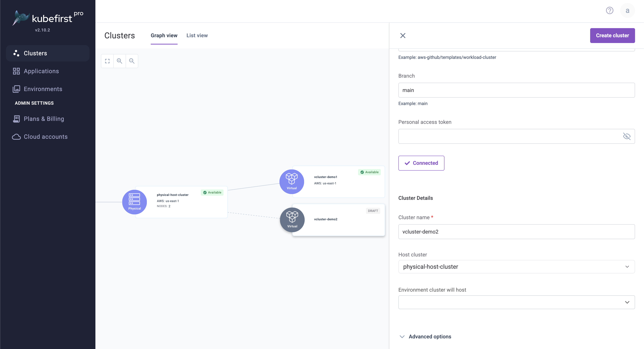Open Environment cluster will host dropdown
Viewport: 644px width, 349px height.
(x=516, y=302)
